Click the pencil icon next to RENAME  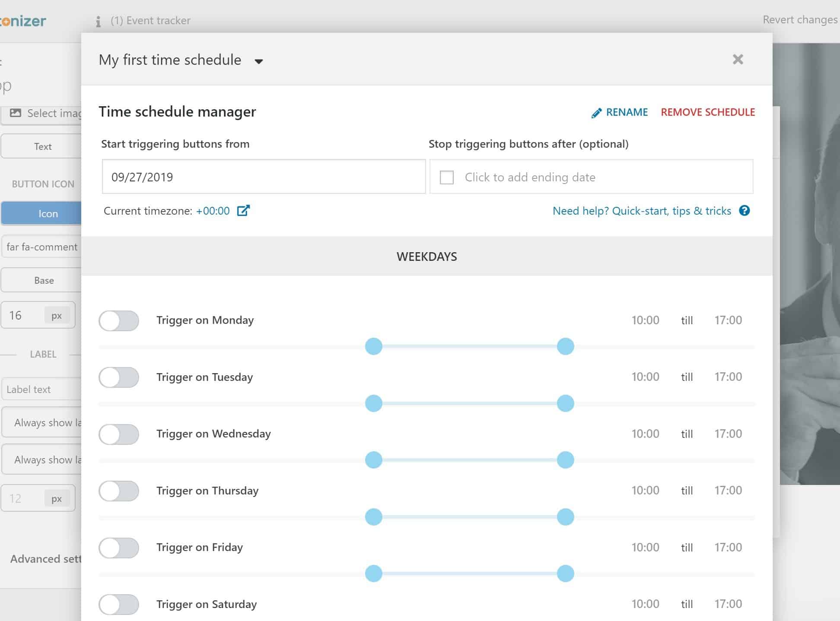pos(596,113)
